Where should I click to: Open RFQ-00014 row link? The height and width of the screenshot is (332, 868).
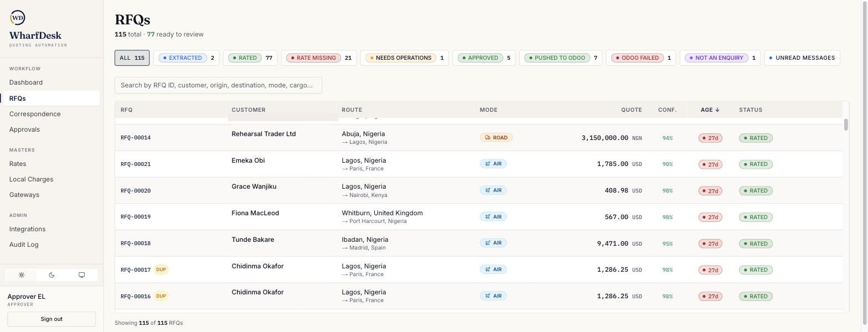(x=136, y=138)
